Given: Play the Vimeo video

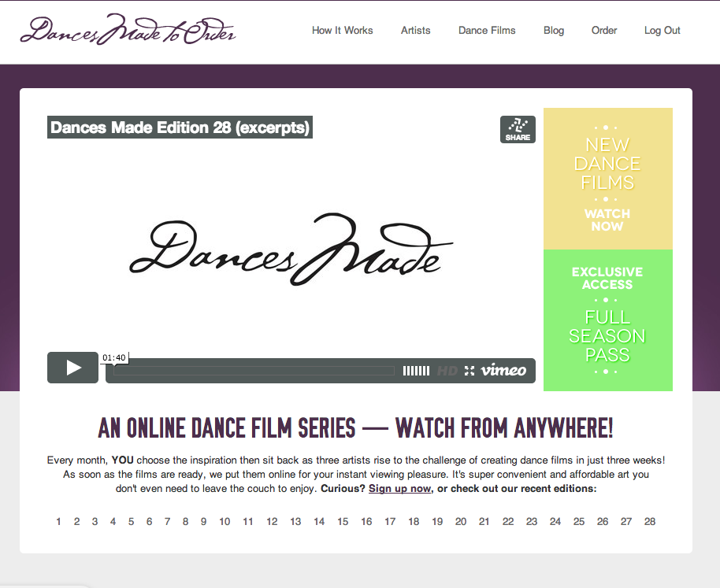Looking at the screenshot, I should 72,368.
